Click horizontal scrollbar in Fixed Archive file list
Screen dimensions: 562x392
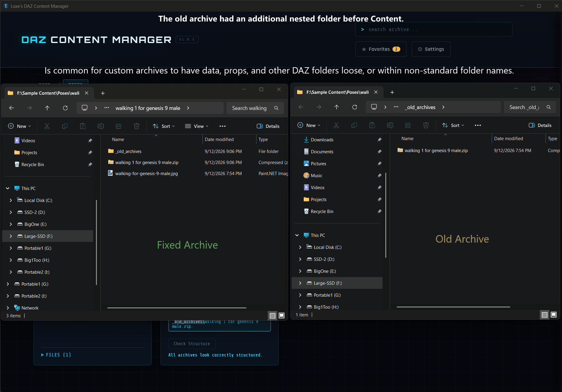pos(177,308)
